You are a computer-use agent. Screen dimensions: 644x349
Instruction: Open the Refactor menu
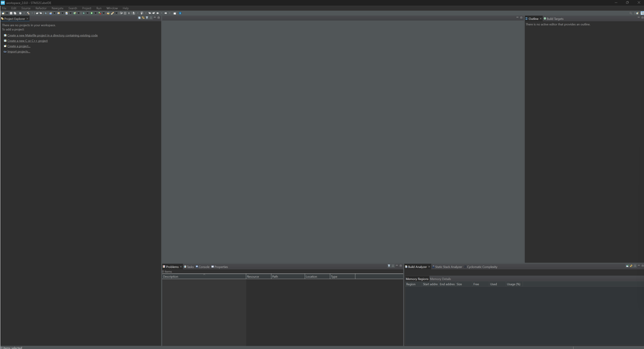coord(41,8)
